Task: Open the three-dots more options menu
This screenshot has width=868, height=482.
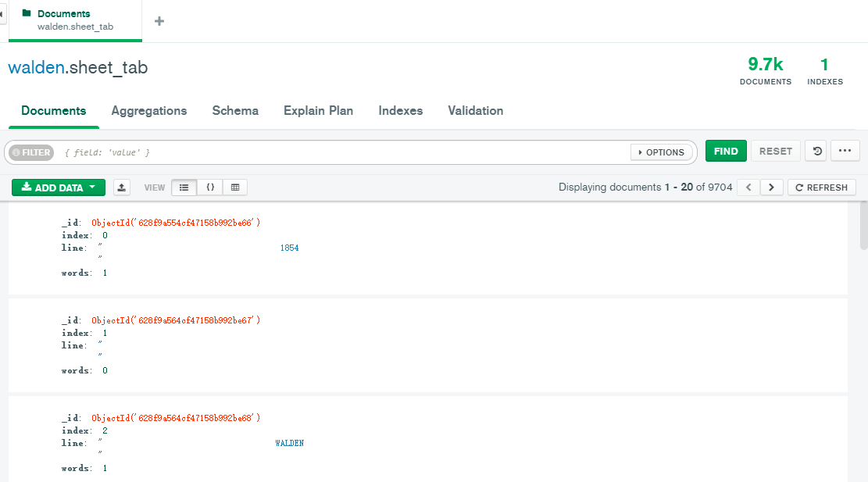Action: point(845,151)
